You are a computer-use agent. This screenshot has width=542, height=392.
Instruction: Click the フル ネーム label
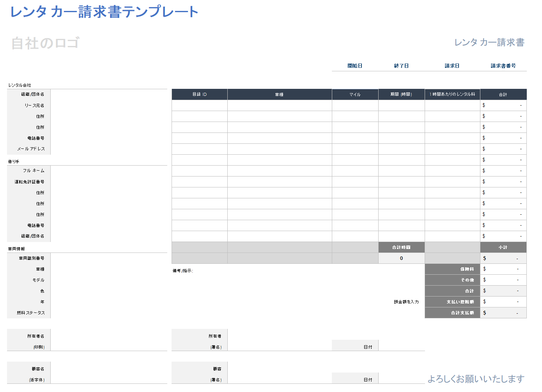pyautogui.click(x=34, y=171)
